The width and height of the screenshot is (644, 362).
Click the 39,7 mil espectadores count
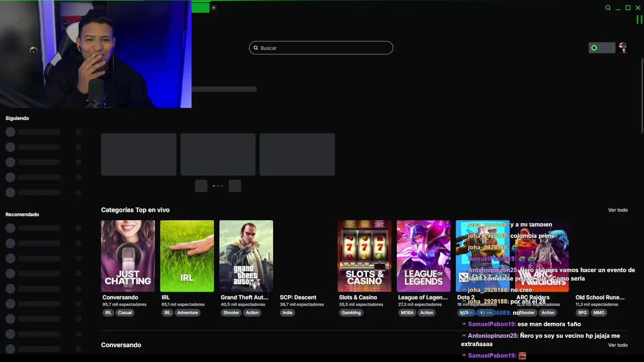coord(302,305)
